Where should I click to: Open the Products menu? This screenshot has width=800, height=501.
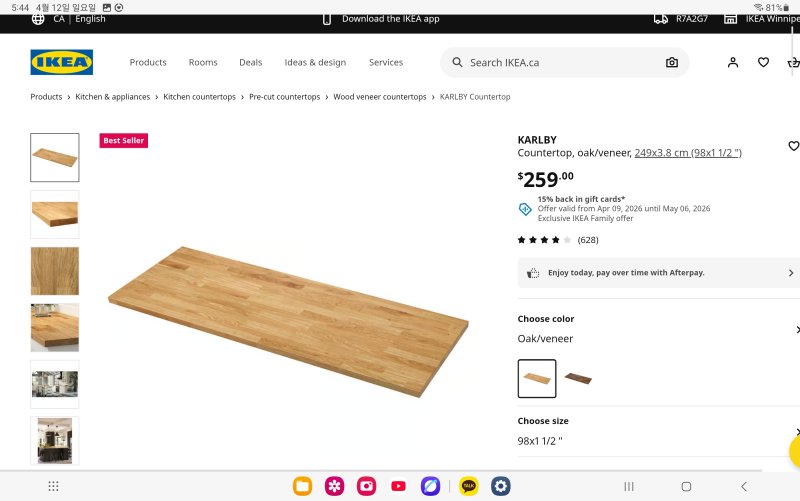pos(148,62)
